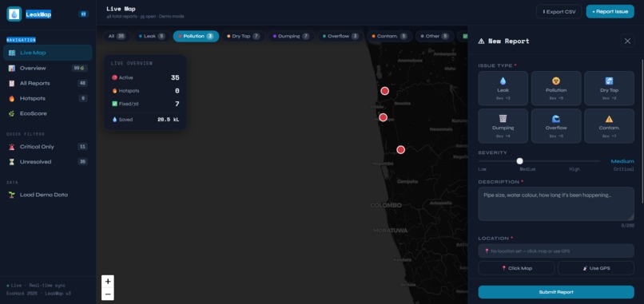644x304 pixels.
Task: Click the Hotspots flame icon
Action: pos(11,98)
